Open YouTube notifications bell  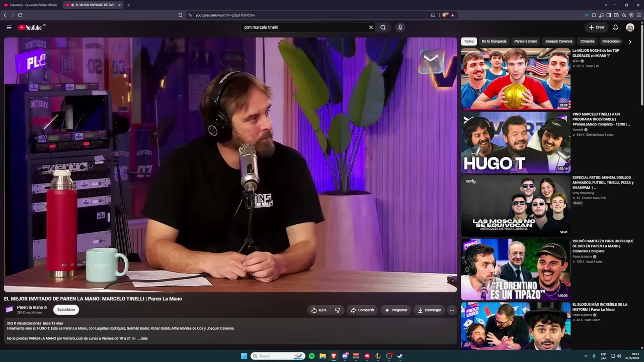[615, 27]
